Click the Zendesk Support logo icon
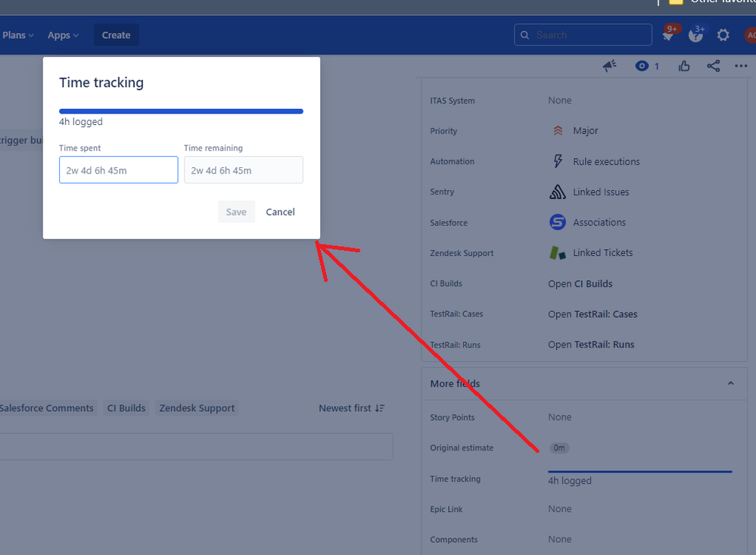 click(558, 253)
